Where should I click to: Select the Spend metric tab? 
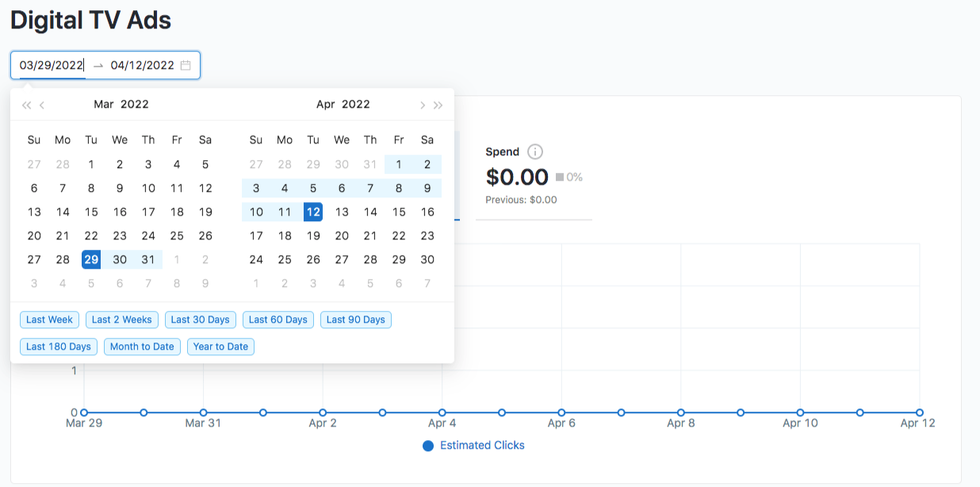click(x=534, y=175)
